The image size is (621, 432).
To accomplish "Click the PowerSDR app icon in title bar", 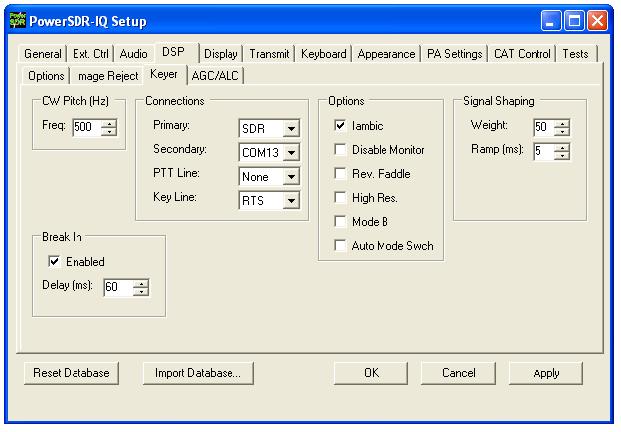I will pos(18,21).
